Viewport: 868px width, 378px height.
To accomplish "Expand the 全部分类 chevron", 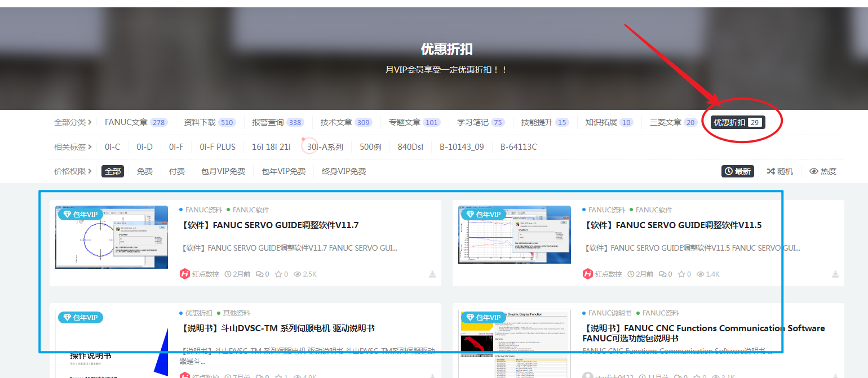I will 90,122.
